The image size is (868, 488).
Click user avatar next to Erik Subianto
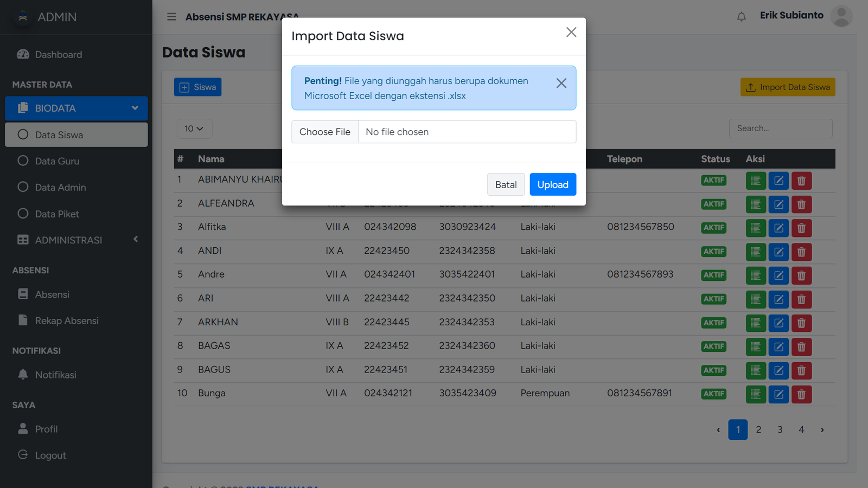point(841,16)
